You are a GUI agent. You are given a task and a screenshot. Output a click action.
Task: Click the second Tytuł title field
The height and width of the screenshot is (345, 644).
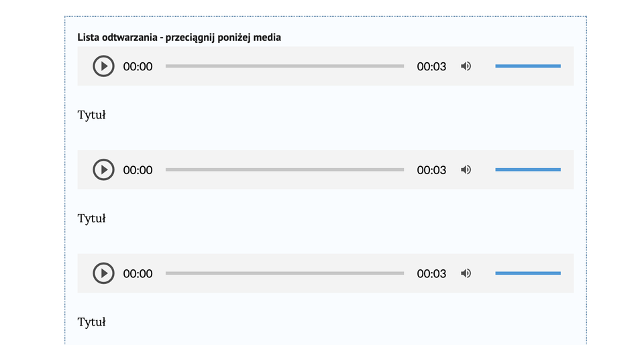click(92, 219)
